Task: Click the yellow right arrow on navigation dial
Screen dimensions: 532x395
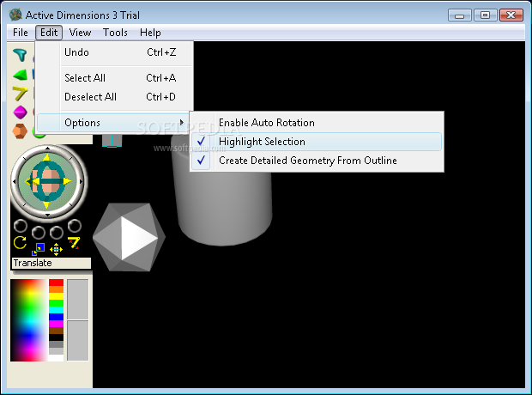Action: pos(67,181)
